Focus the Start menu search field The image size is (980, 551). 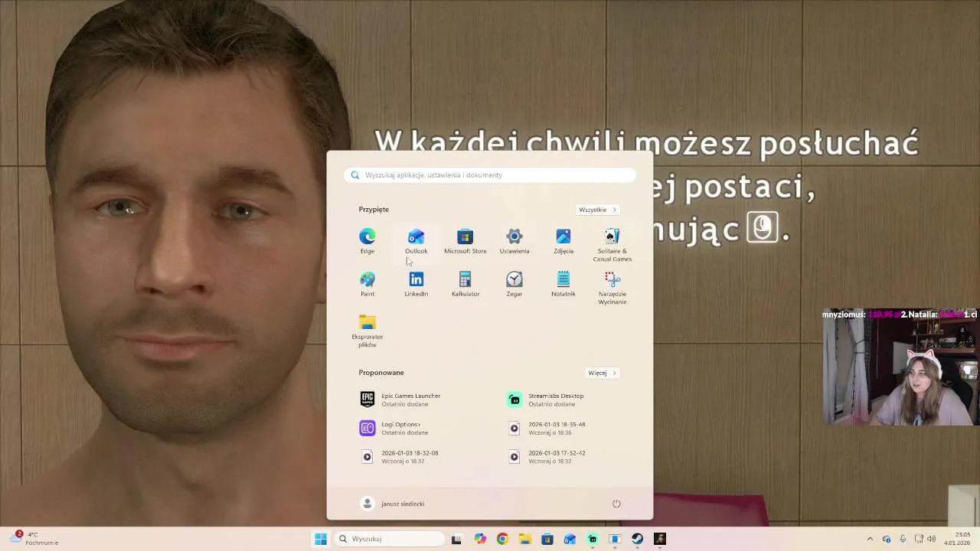[x=490, y=175]
